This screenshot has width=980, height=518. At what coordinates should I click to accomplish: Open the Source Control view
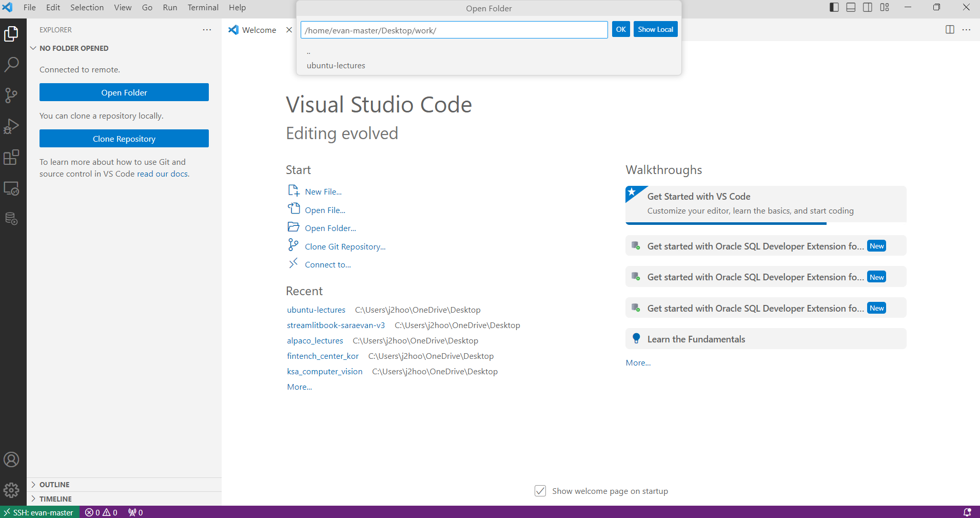click(11, 95)
